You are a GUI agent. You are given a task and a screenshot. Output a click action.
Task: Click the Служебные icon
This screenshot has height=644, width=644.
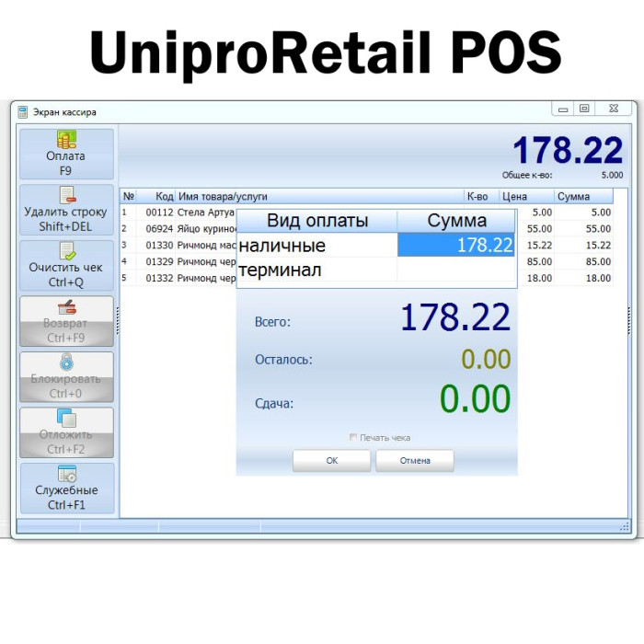point(66,474)
